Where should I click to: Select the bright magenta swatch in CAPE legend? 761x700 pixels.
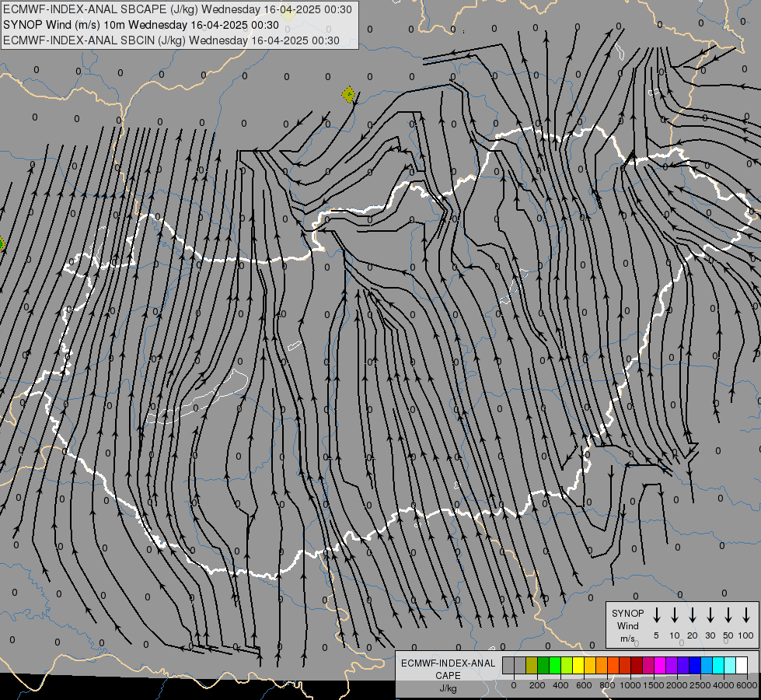coord(660,665)
